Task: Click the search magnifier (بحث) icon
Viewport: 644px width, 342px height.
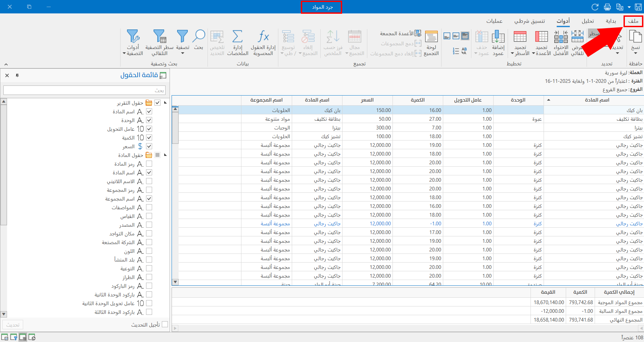Action: pos(199,36)
